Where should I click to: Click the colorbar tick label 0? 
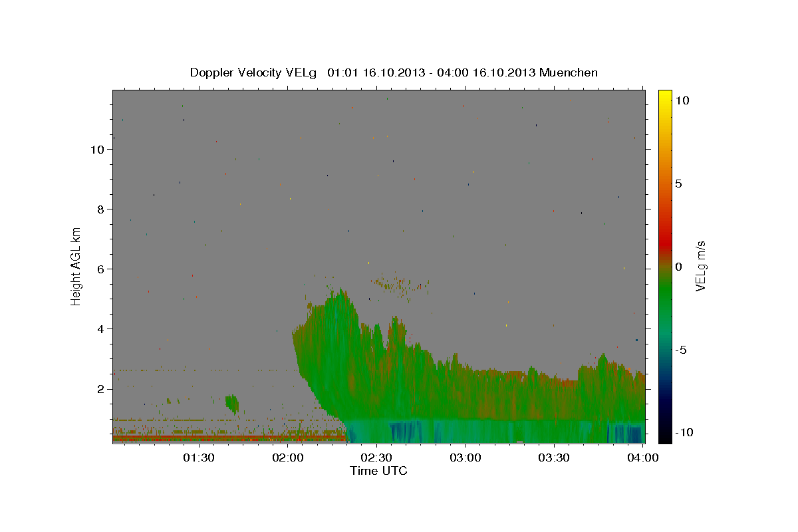click(678, 267)
